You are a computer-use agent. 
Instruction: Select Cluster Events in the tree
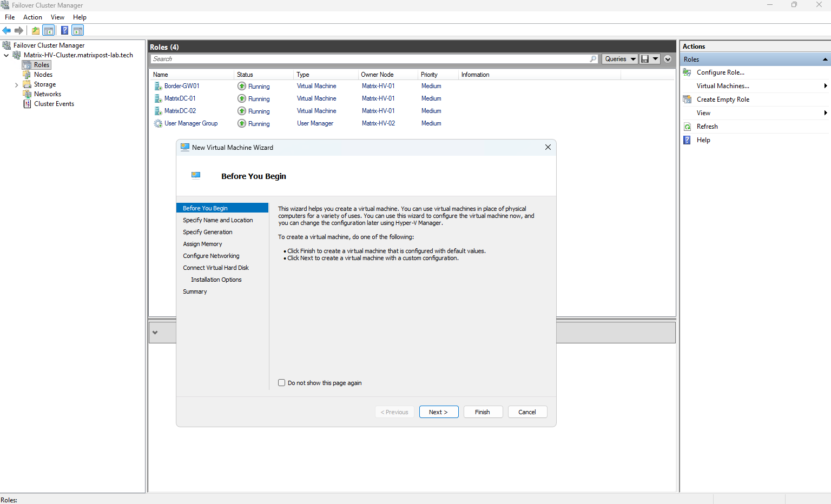point(54,104)
